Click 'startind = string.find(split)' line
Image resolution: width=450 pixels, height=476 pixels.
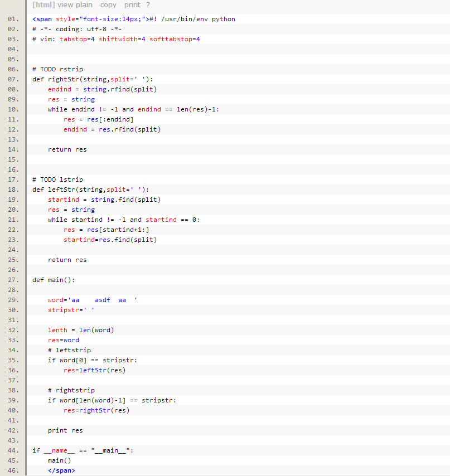pyautogui.click(x=104, y=200)
